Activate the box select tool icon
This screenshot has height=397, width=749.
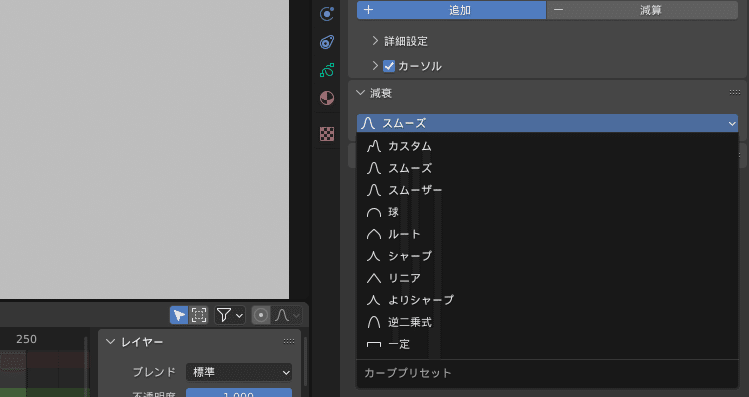pos(199,315)
